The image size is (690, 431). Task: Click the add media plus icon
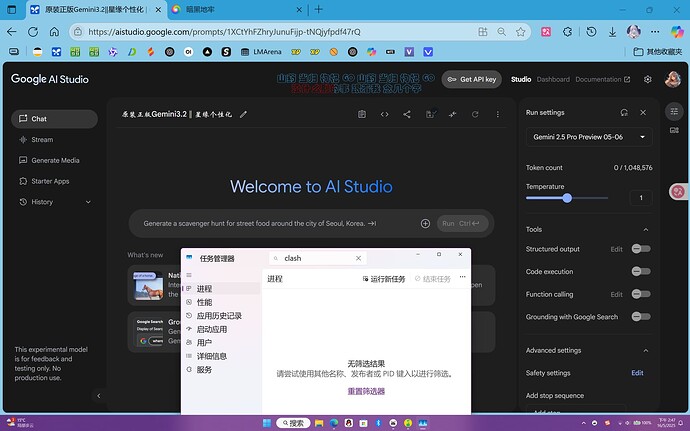[425, 224]
